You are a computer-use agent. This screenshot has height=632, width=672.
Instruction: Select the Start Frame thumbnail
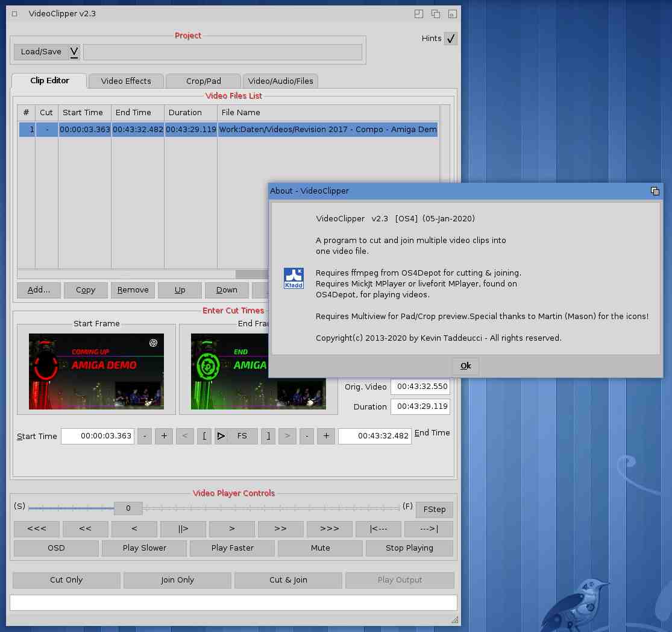tap(96, 371)
